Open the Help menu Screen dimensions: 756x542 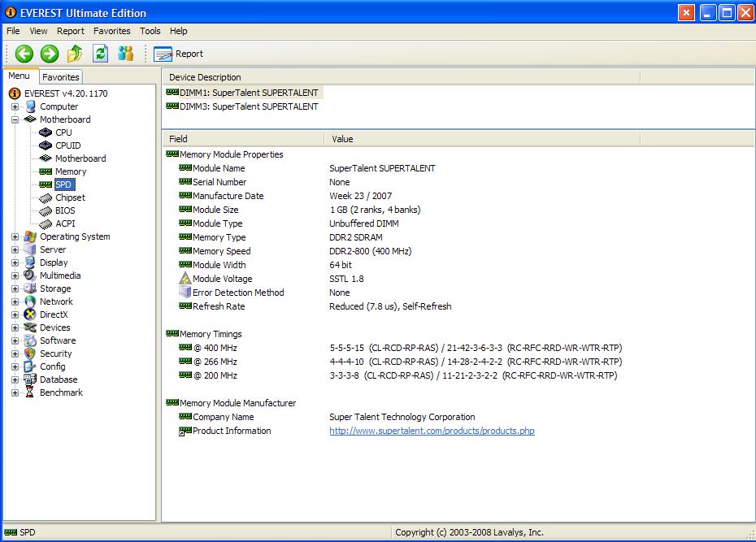[x=178, y=31]
